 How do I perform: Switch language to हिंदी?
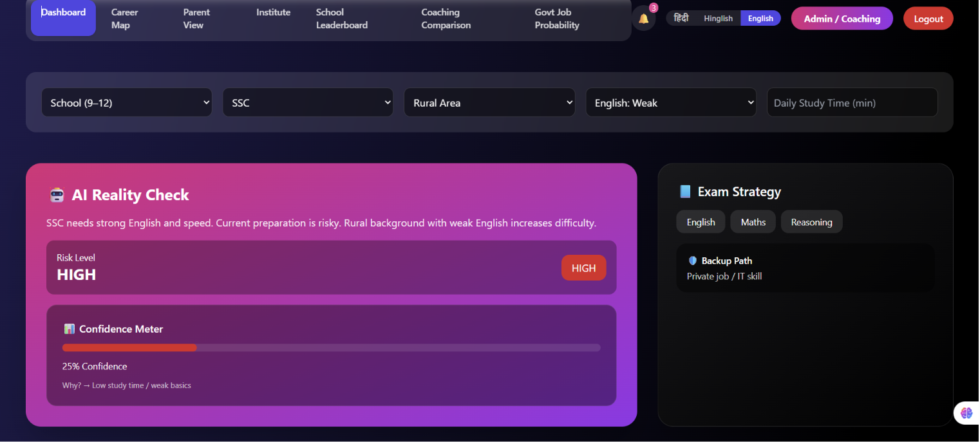pyautogui.click(x=681, y=19)
